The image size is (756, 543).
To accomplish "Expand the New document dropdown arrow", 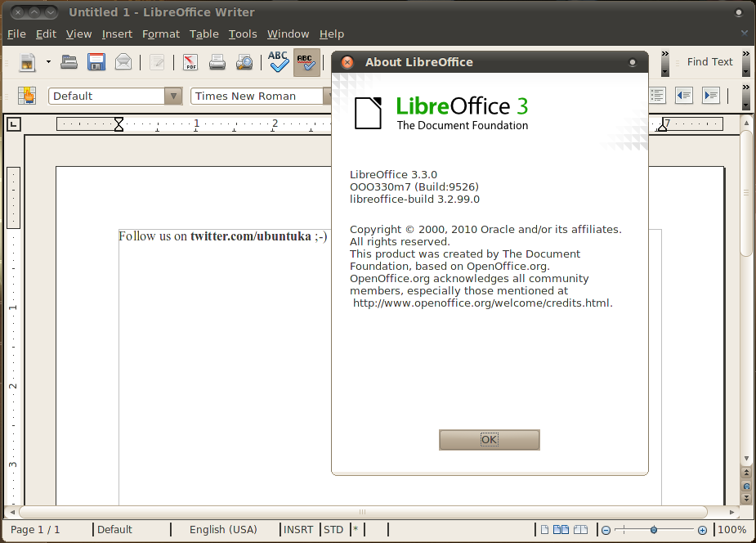I will (48, 62).
